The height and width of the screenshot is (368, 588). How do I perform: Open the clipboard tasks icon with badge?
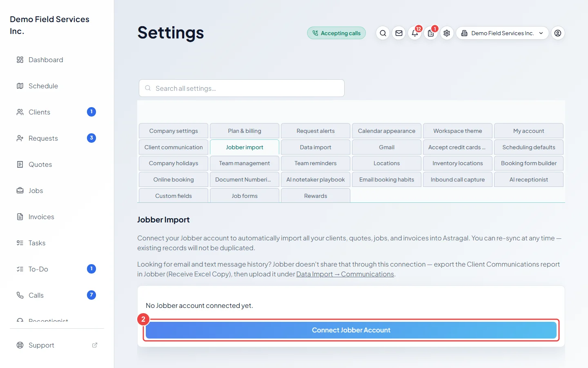[x=431, y=33]
